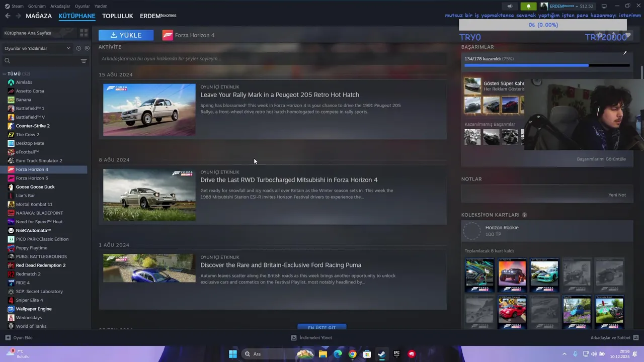Viewport: 644px width, 362px height.
Task: Open download manager icon in bottom bar
Action: pos(294,338)
